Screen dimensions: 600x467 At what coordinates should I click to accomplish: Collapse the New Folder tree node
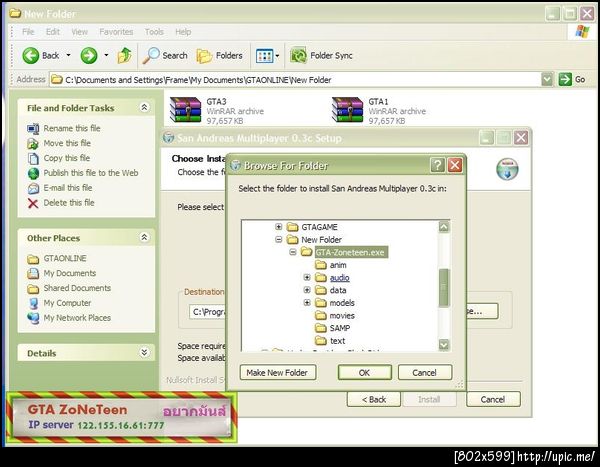(279, 240)
